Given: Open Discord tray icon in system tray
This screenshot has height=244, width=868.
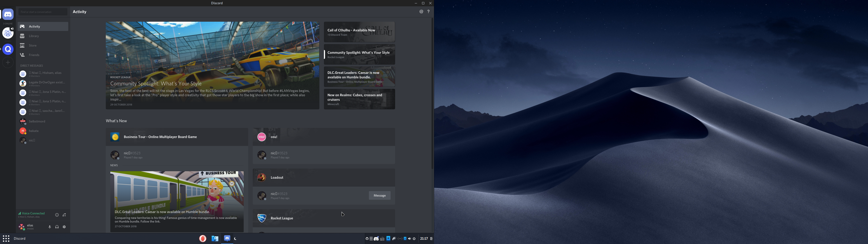Looking at the screenshot, I should point(376,239).
